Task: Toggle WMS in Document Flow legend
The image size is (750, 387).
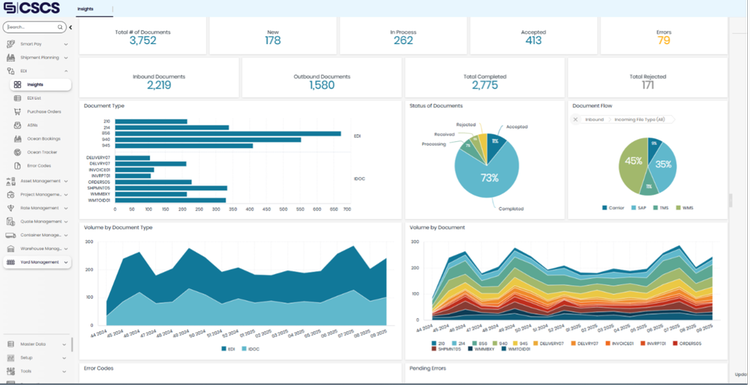Action: [x=684, y=208]
